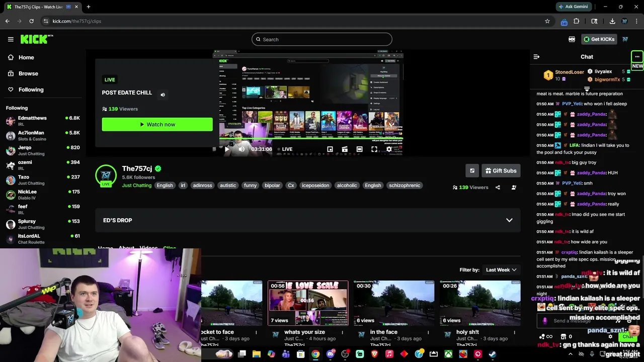
Task: Click bigwormTx in gifter leaderboard
Action: (x=607, y=79)
